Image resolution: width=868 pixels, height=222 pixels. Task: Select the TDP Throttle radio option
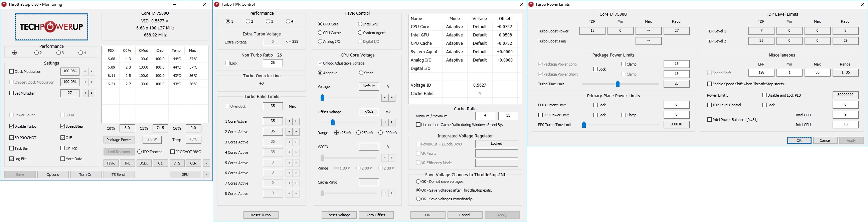[140, 152]
